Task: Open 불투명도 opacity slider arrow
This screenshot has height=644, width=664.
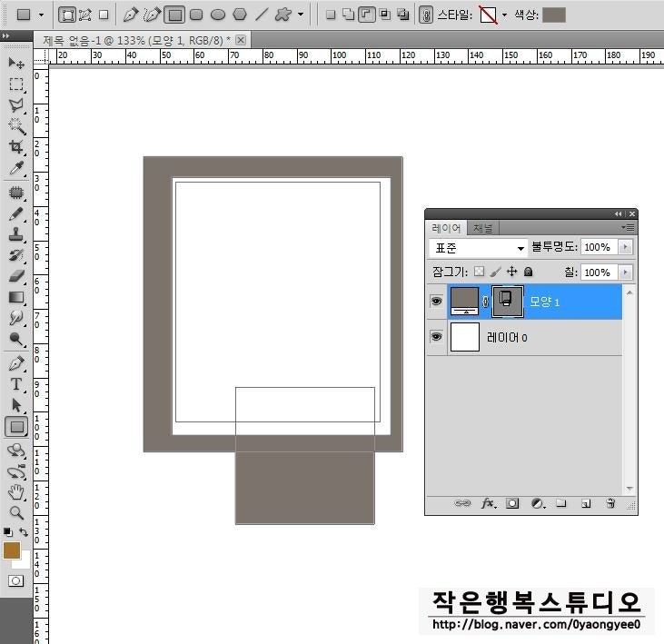Action: pyautogui.click(x=626, y=247)
